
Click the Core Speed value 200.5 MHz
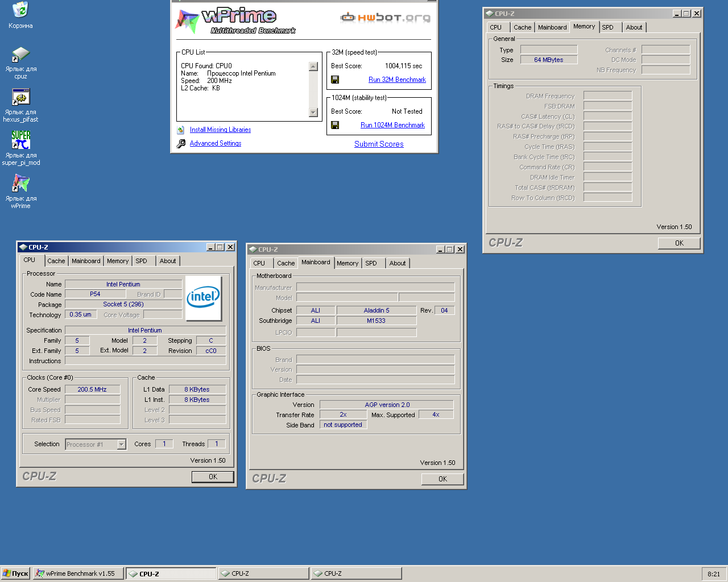[92, 389]
